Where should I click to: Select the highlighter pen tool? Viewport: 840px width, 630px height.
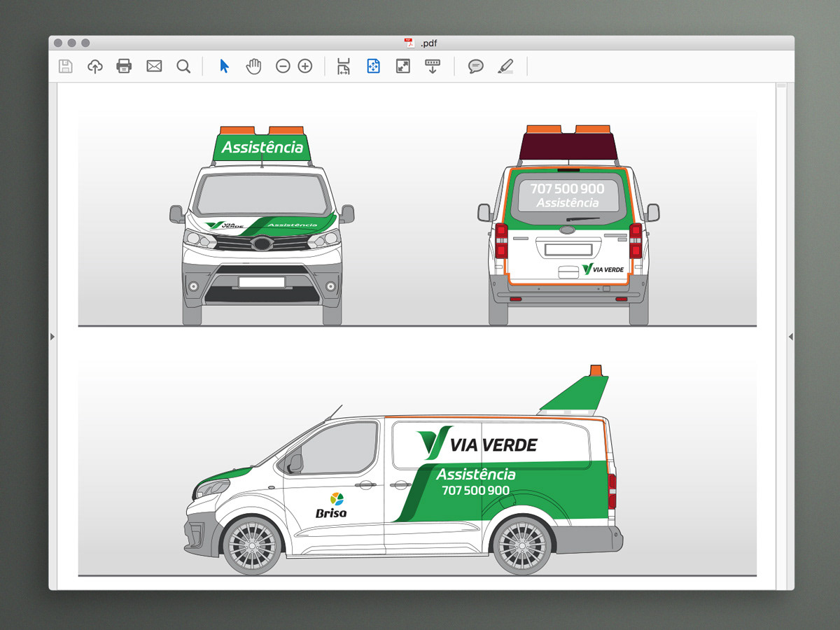click(505, 66)
